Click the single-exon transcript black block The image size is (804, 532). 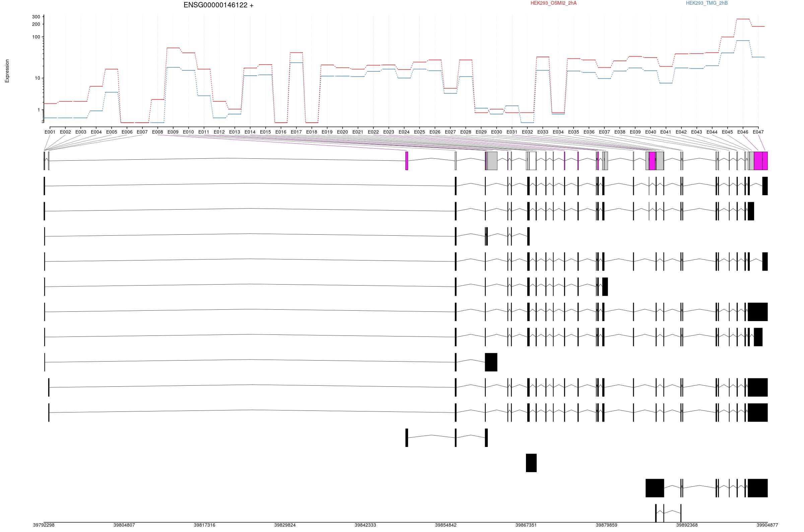(531, 463)
